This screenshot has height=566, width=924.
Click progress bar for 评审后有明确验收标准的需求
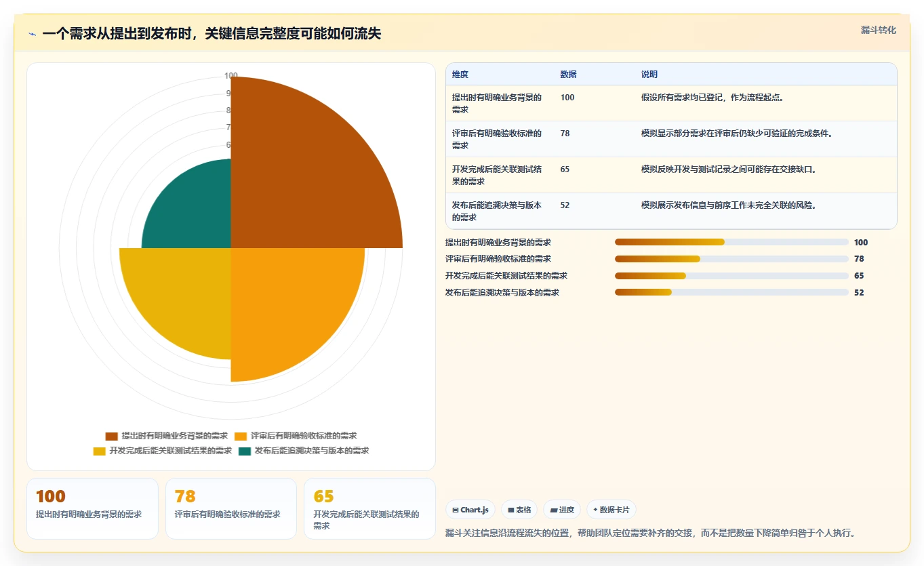731,259
